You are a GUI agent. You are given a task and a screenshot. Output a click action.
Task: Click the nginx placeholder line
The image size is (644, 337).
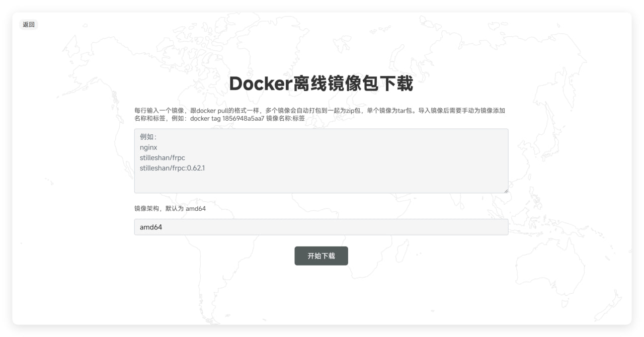click(148, 147)
